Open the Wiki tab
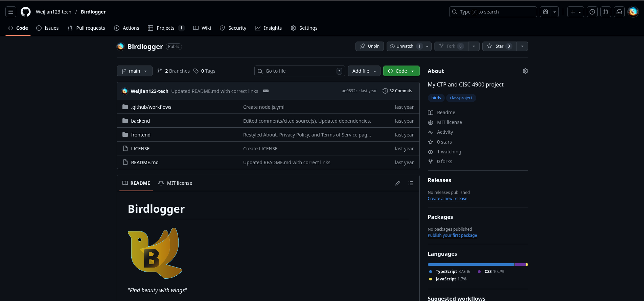The width and height of the screenshot is (644, 301). tap(202, 28)
